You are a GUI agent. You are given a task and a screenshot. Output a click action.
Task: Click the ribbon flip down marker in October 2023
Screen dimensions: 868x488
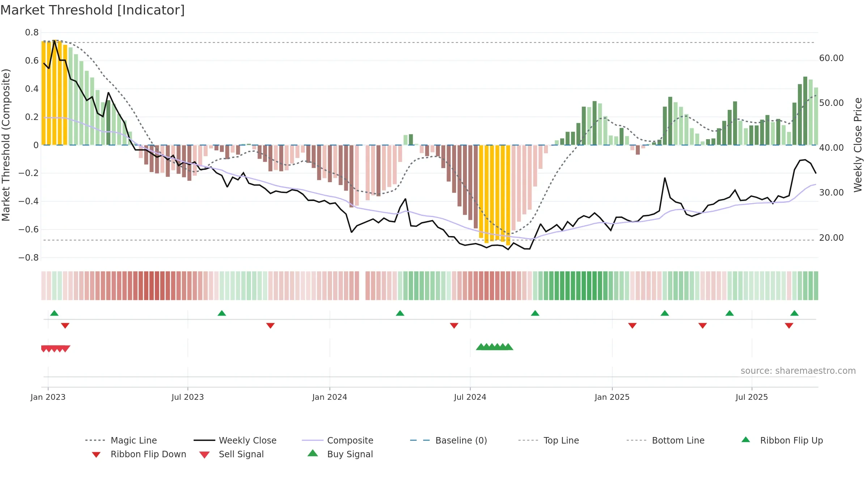(x=270, y=325)
